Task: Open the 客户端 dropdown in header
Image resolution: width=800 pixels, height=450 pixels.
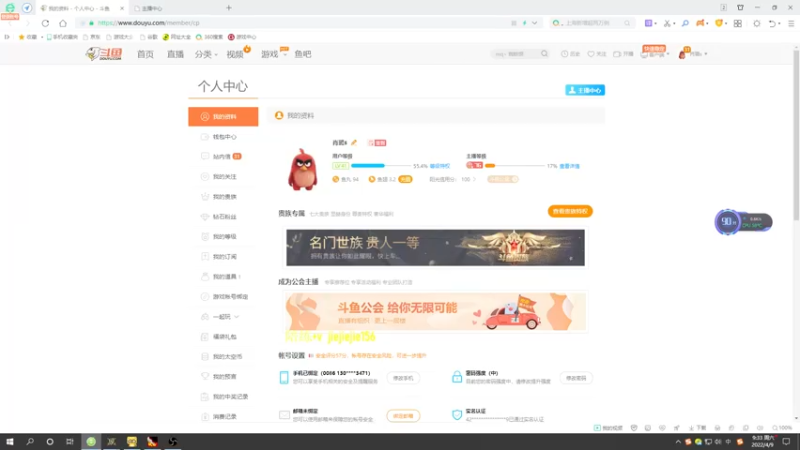Action: (656, 54)
